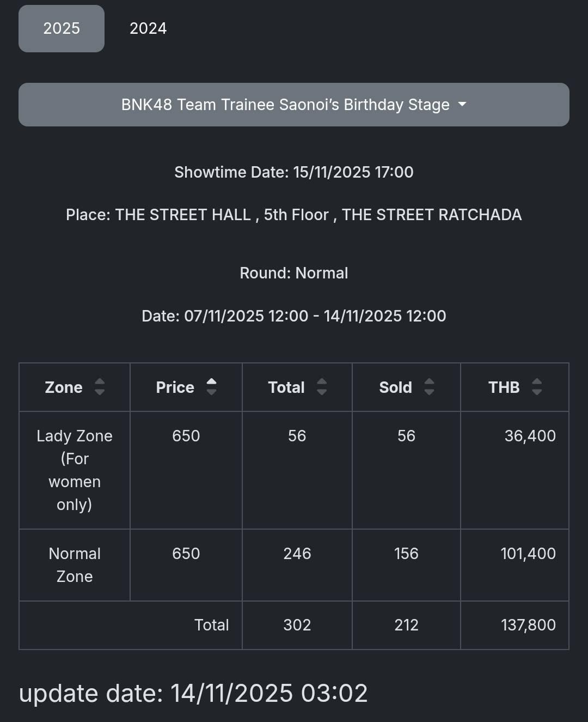Image resolution: width=588 pixels, height=722 pixels.
Task: Click the Price column header label
Action: click(x=175, y=387)
